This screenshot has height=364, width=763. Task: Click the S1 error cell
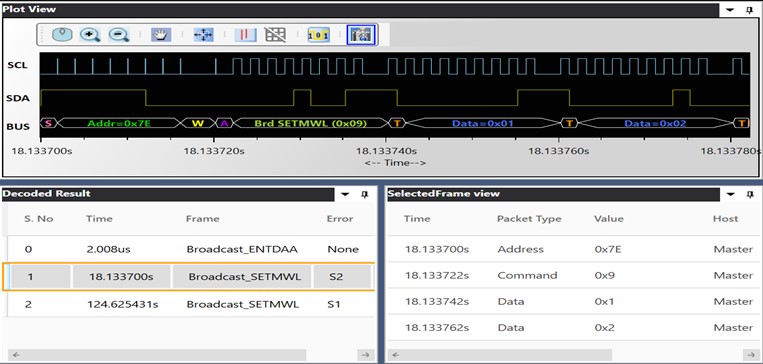334,305
